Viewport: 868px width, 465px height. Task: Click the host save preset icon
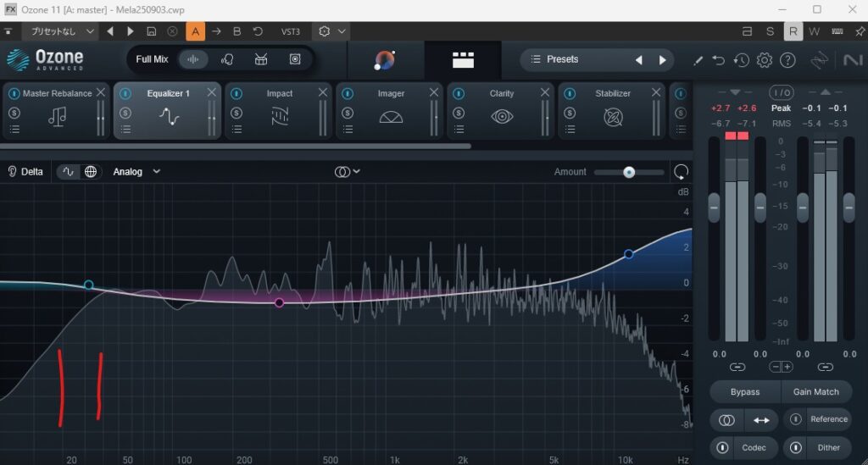point(151,31)
